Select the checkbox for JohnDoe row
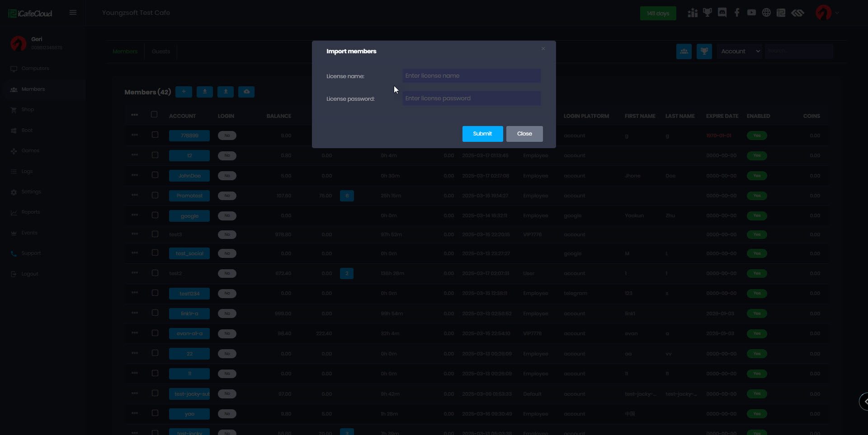The image size is (868, 435). tap(155, 175)
